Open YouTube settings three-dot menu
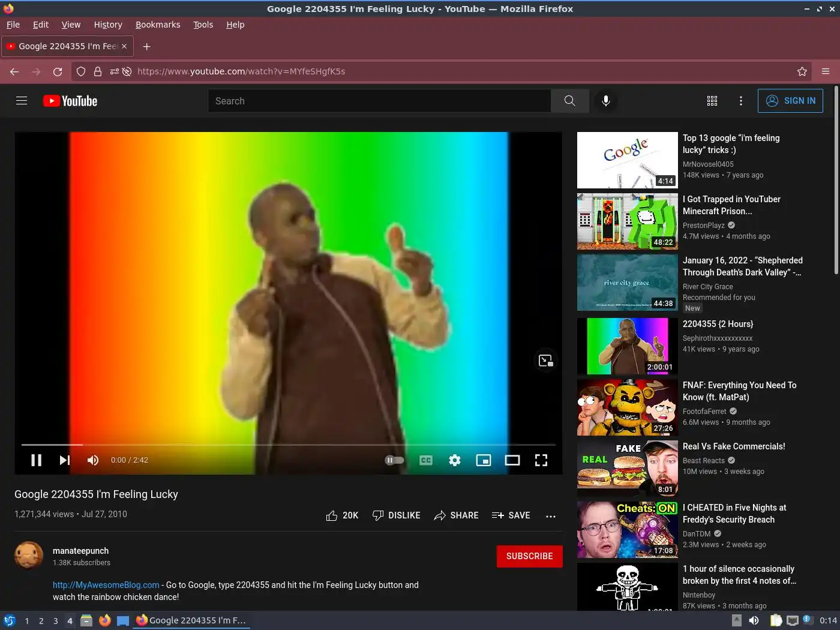Viewport: 840px width, 630px height. coord(741,101)
